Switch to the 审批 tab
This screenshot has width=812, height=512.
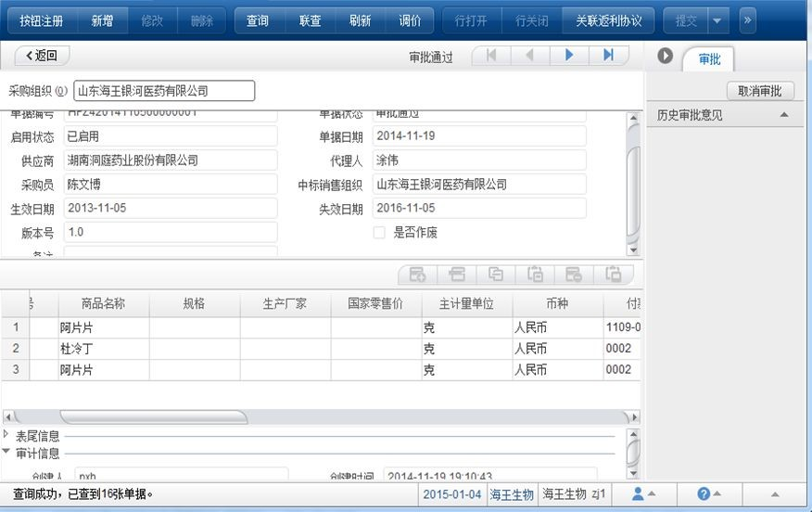[x=709, y=59]
